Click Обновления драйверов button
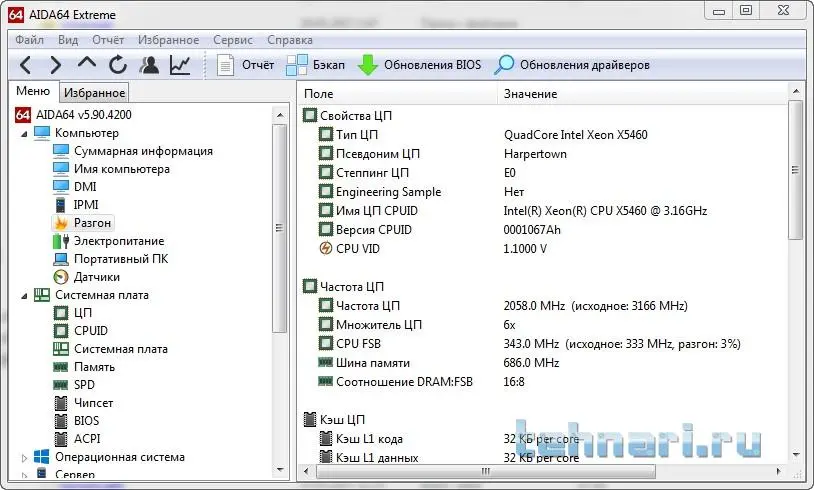Image resolution: width=814 pixels, height=490 pixels. pyautogui.click(x=573, y=66)
